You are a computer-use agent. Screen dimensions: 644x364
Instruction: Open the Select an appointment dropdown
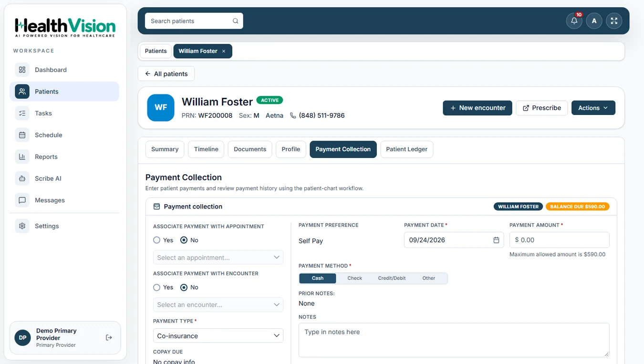click(x=218, y=258)
